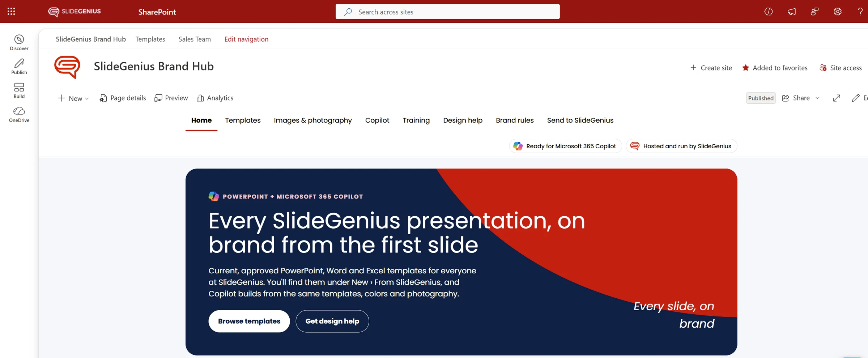
Task: Open the Training tab
Action: 416,120
